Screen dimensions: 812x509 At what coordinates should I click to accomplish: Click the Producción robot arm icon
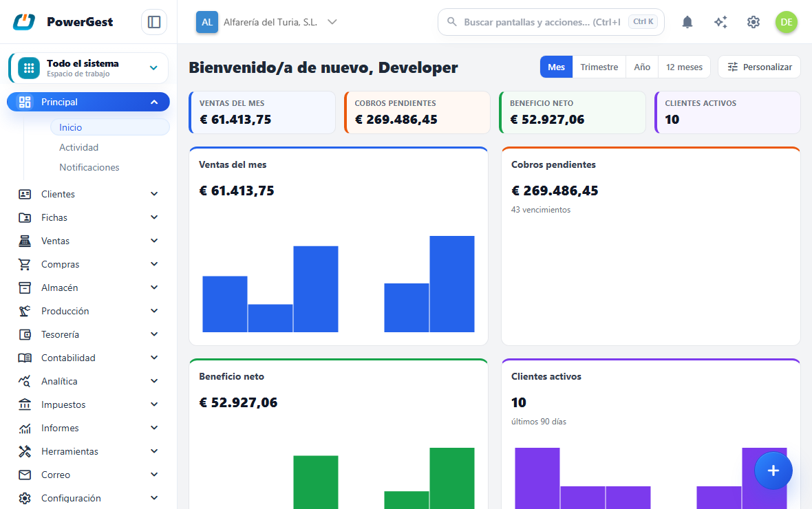[x=25, y=311]
